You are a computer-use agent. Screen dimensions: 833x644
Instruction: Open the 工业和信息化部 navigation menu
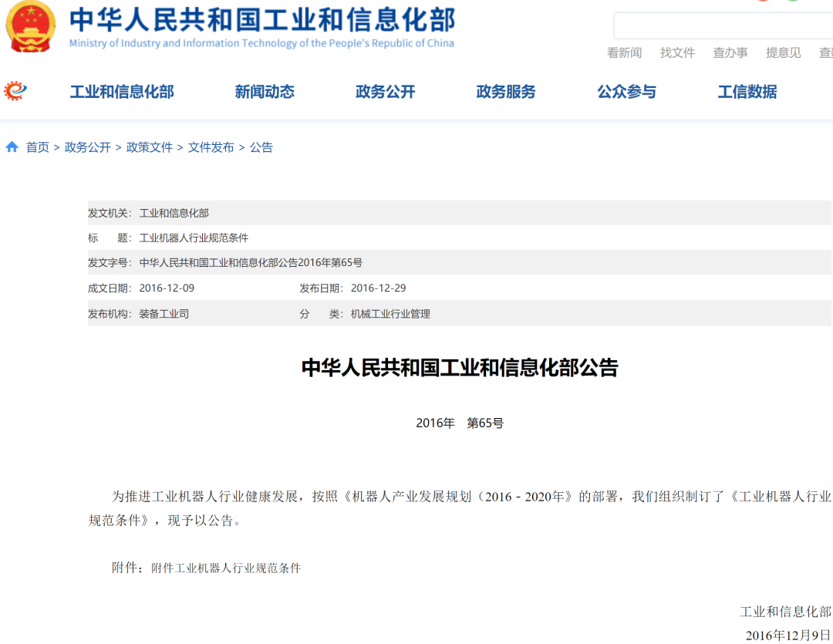[x=122, y=92]
